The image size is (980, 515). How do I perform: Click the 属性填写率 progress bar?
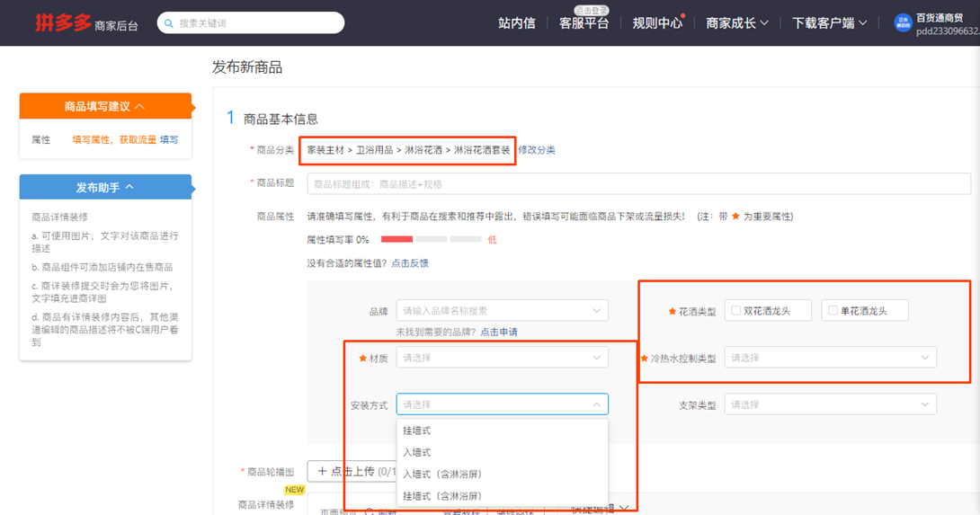pyautogui.click(x=432, y=239)
